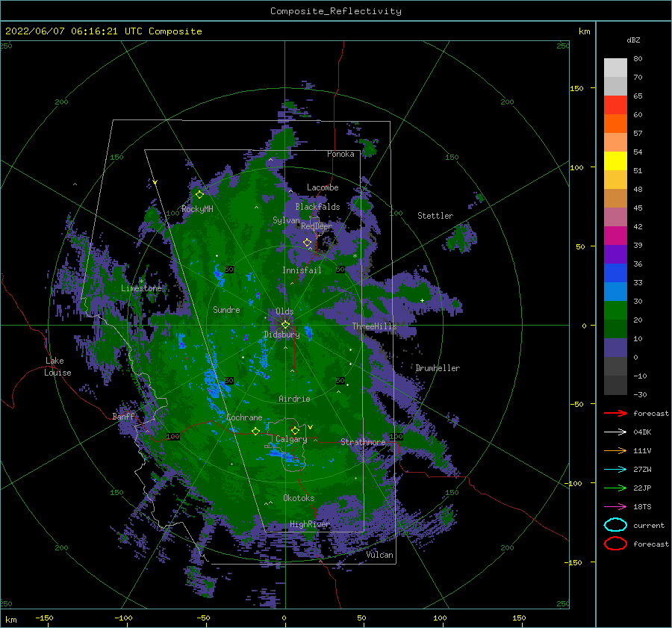Click the red forecast arrow in legend
The image size is (672, 628).
point(615,413)
